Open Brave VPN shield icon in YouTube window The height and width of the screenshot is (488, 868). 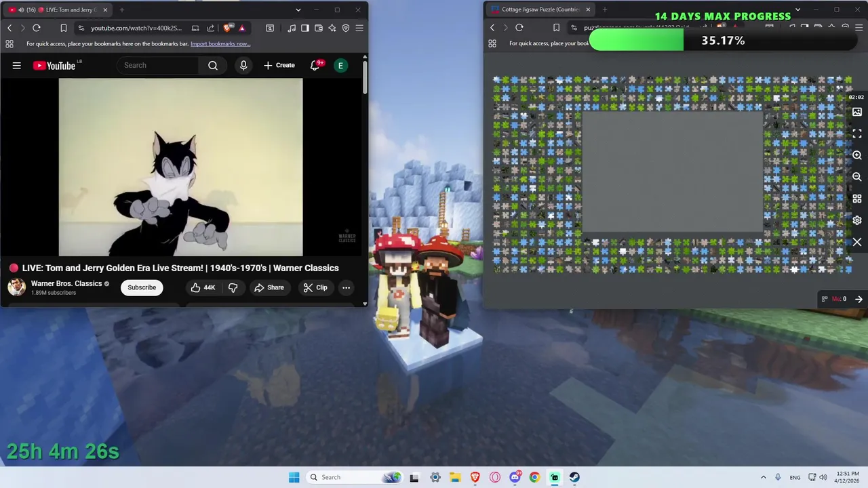346,28
